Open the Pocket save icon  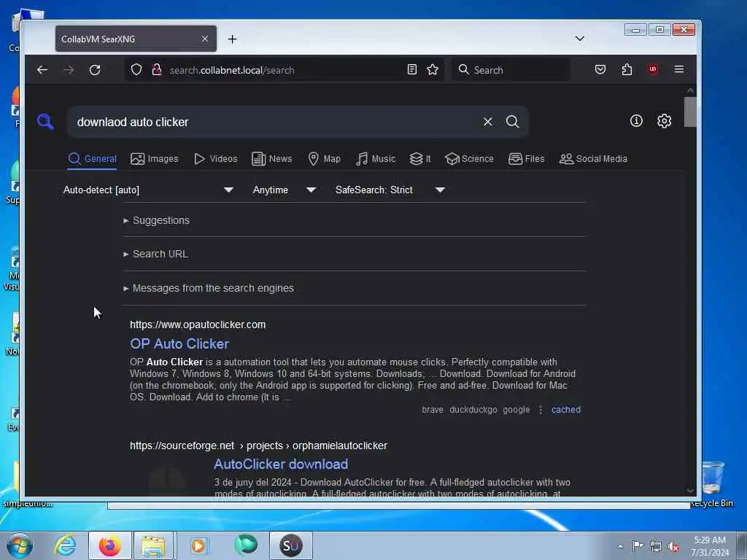pos(600,69)
